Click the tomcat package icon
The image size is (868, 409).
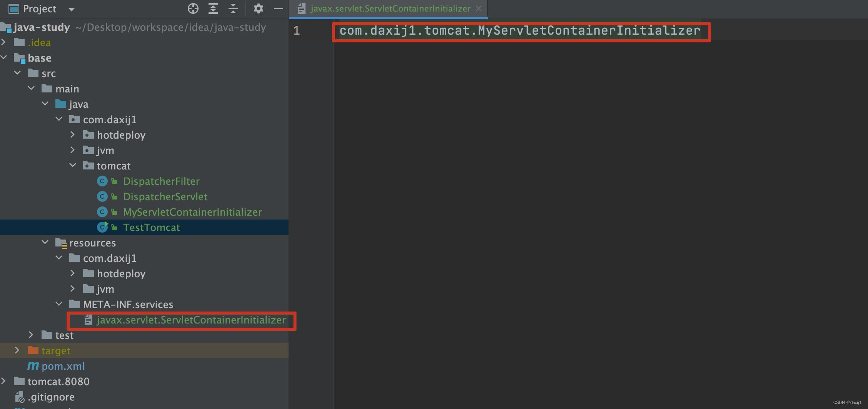(x=88, y=165)
